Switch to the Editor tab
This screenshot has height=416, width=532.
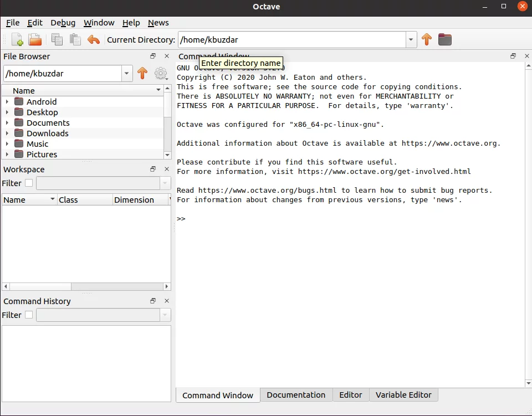click(350, 395)
